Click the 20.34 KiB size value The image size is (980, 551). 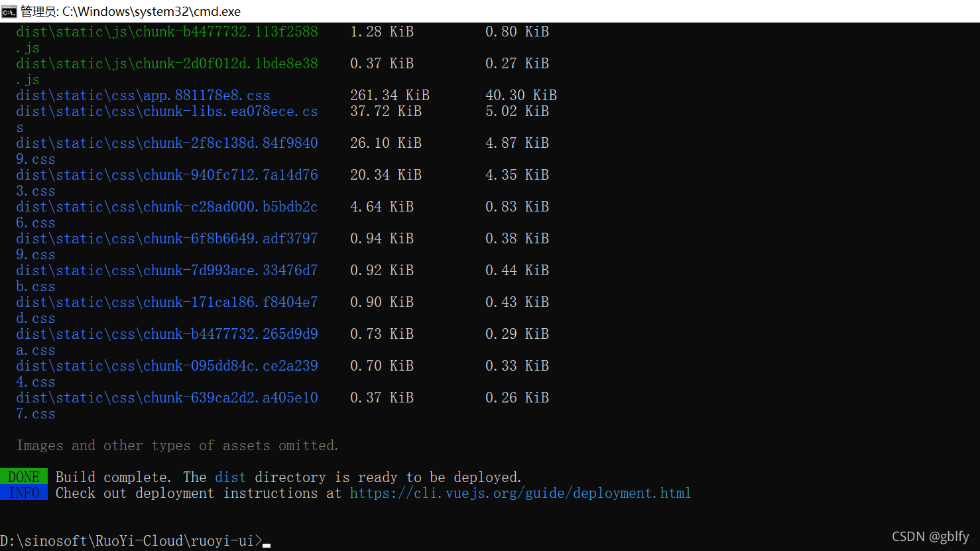(x=386, y=175)
